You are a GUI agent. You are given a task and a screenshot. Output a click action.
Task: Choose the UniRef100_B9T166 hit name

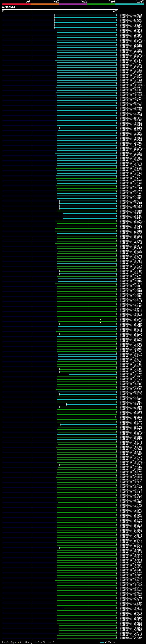(x=131, y=158)
